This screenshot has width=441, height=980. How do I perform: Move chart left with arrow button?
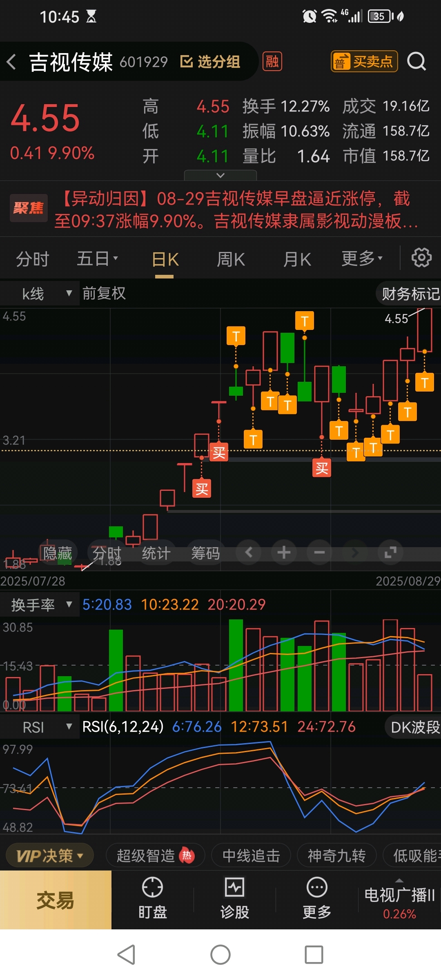[x=249, y=552]
